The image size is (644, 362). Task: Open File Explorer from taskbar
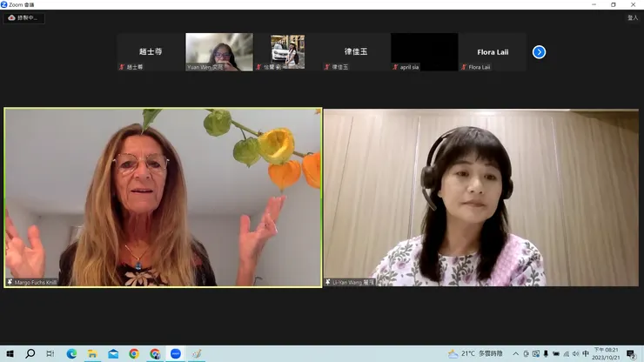tap(92, 354)
